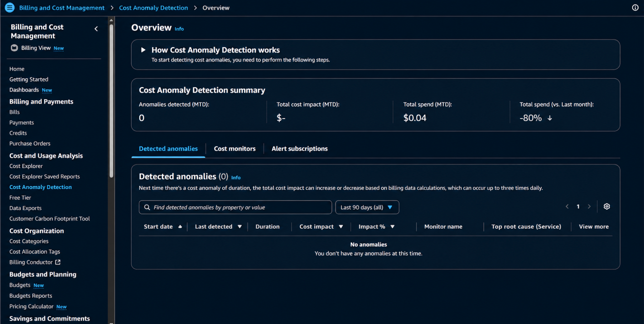Click the down arrow beside -80%
Screen dimensions: 644x324
(x=549, y=118)
